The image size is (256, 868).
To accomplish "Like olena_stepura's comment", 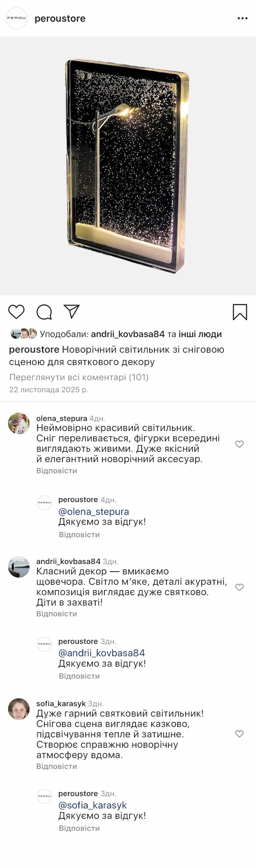I will pos(239,444).
